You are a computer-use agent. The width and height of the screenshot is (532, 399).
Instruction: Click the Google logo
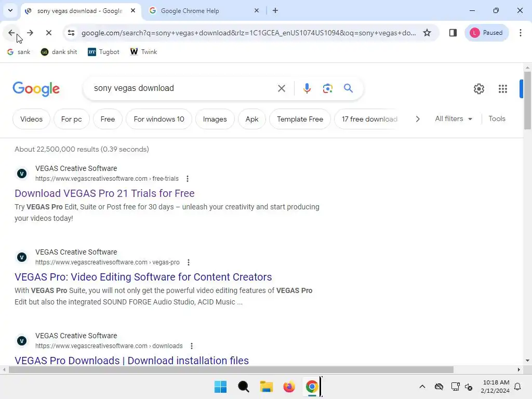36,89
